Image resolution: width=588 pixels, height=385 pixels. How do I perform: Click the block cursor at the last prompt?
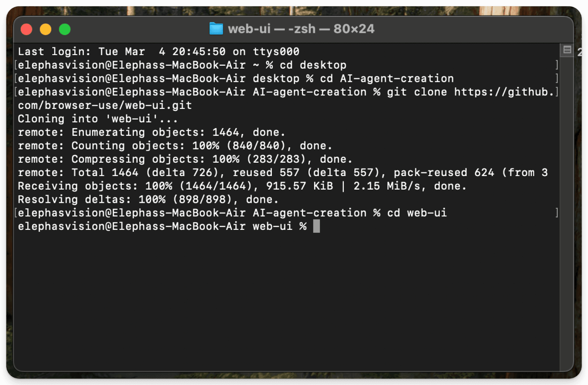[x=316, y=226]
